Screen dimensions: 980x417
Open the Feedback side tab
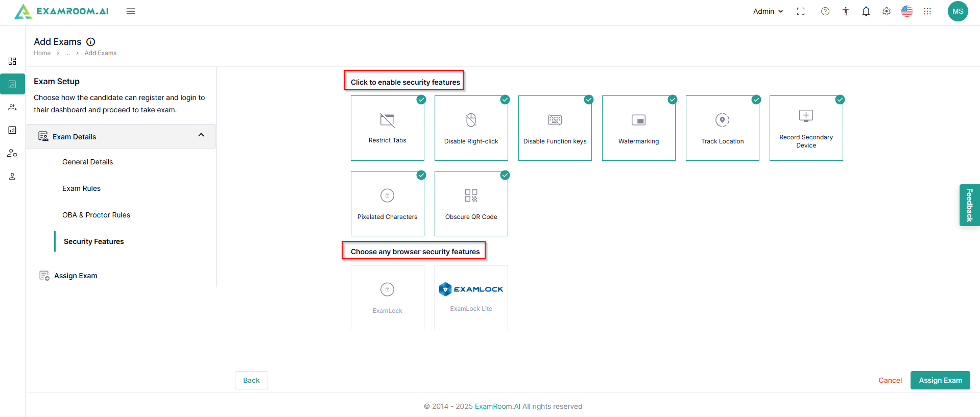970,205
